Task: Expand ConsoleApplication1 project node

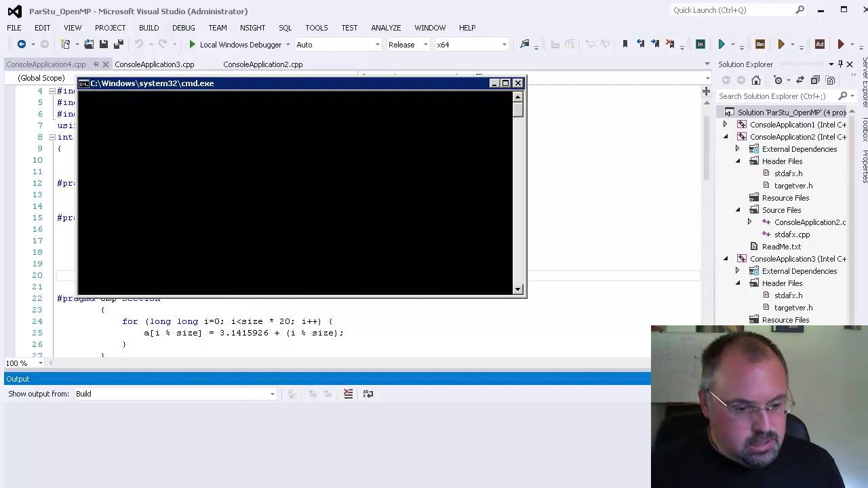Action: (725, 125)
